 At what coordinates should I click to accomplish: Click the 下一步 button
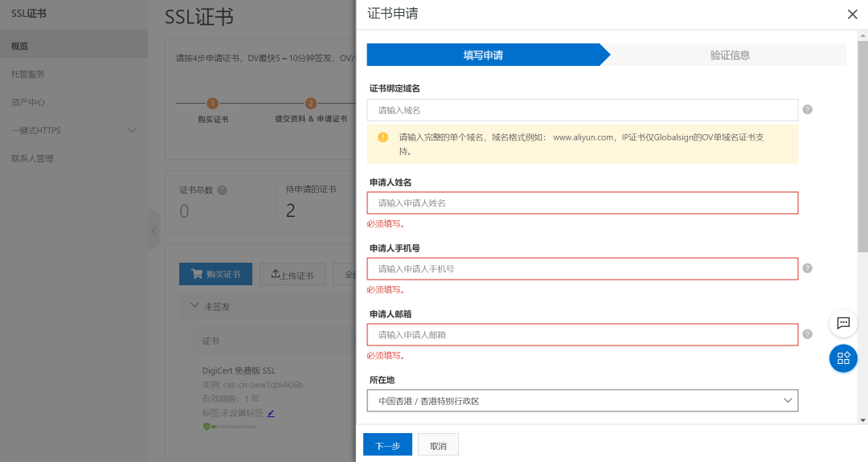387,444
